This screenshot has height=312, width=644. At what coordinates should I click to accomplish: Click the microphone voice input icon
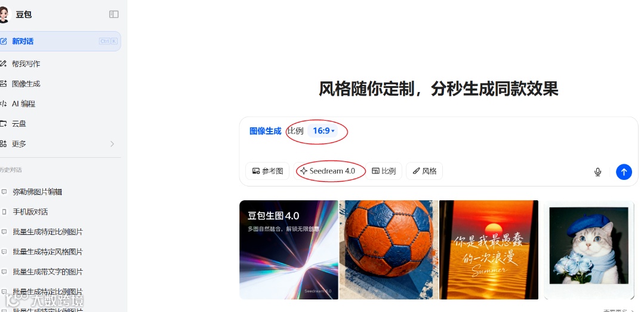pyautogui.click(x=597, y=172)
